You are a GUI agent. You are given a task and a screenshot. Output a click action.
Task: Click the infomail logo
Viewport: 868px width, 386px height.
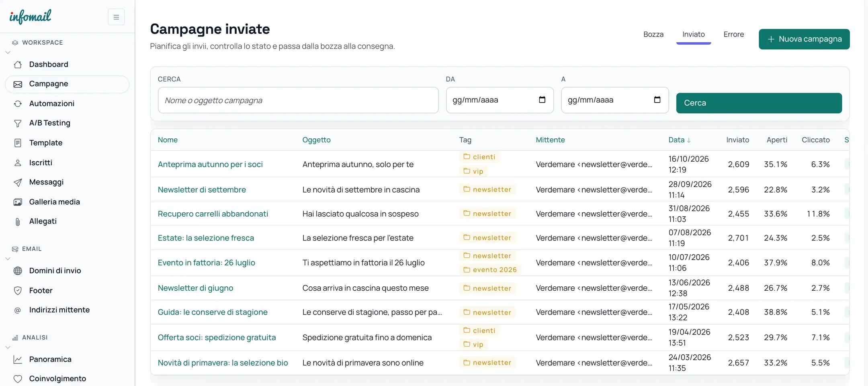tap(31, 16)
